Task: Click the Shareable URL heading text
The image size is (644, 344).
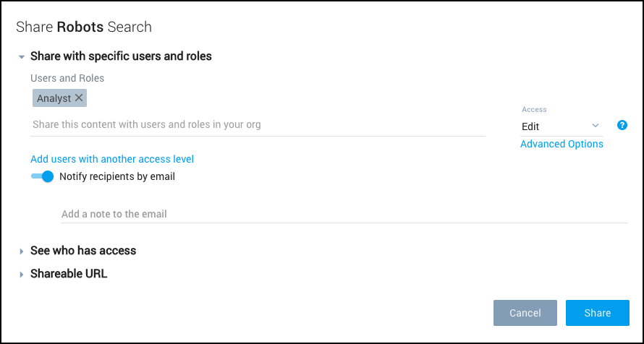Action: [x=69, y=274]
